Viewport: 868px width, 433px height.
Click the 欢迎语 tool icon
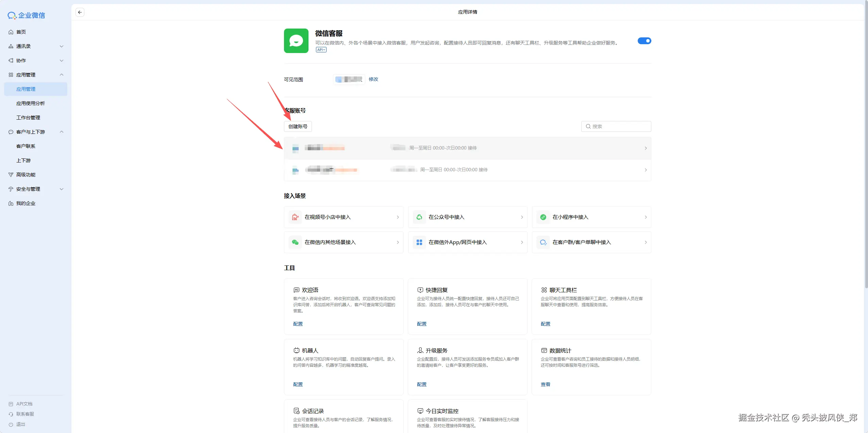[296, 290]
